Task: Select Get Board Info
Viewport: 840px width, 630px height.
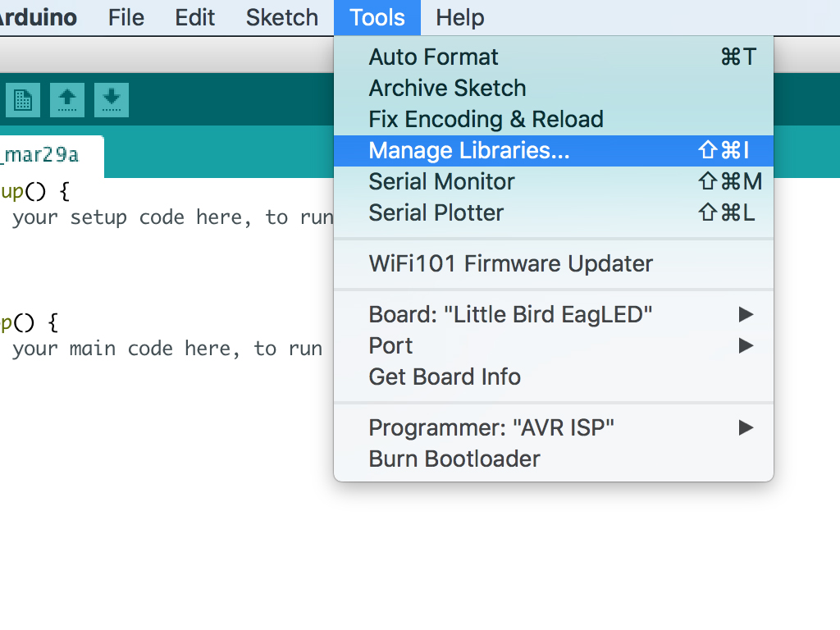Action: [x=554, y=377]
